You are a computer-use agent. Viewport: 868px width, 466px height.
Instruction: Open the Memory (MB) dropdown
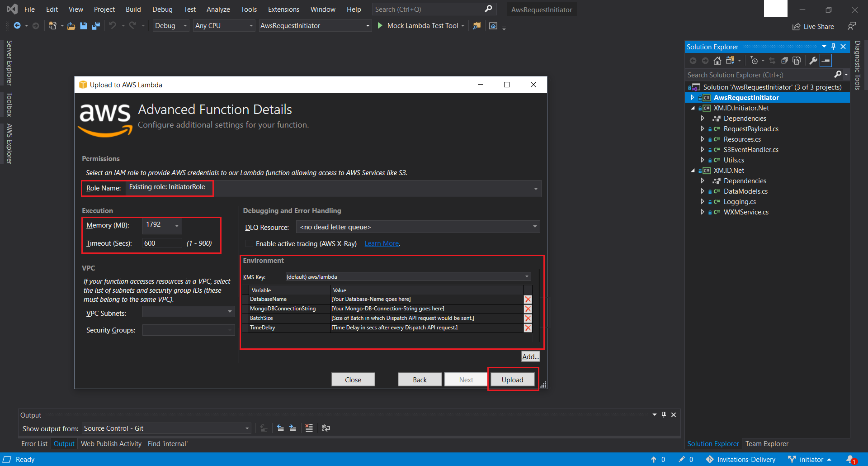point(177,225)
